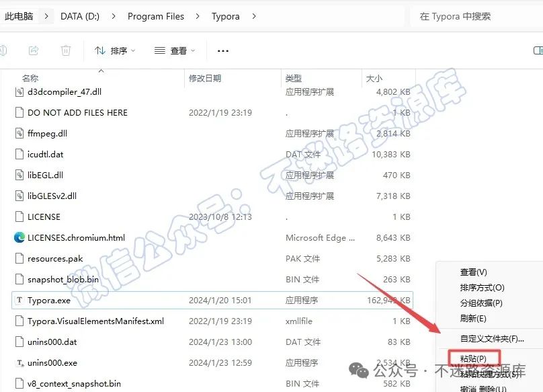Image resolution: width=543 pixels, height=392 pixels.
Task: Go to 此电脑 in the breadcrumb
Action: [x=19, y=16]
